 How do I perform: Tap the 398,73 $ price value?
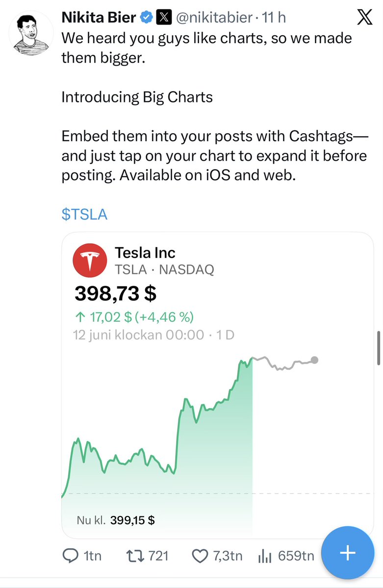(116, 294)
